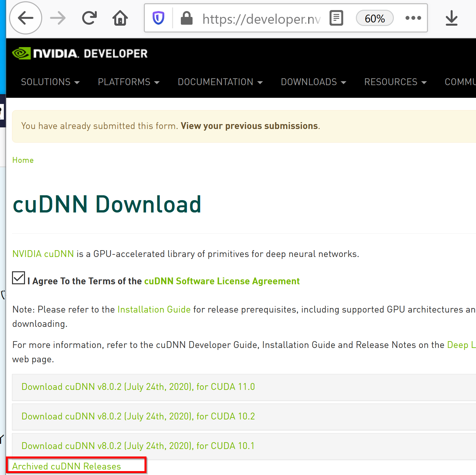Viewport: 476px width, 475px height.
Task: Open the COMMUNITY menu item
Action: [460, 82]
